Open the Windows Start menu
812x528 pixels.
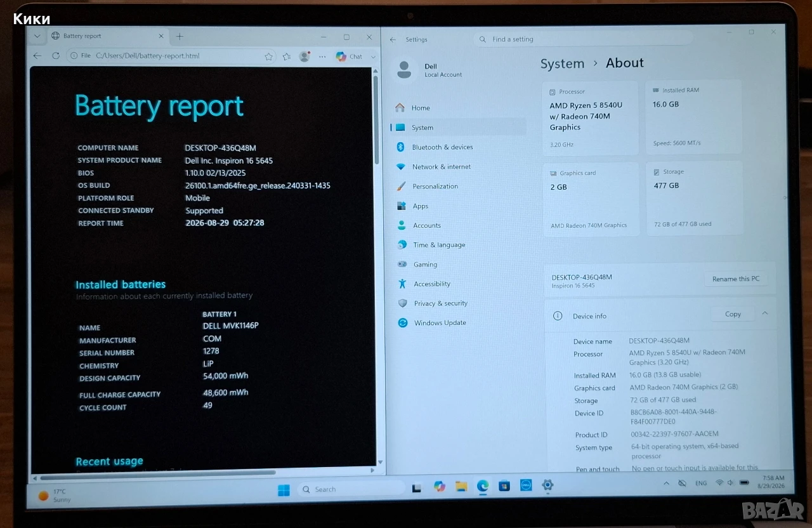284,490
